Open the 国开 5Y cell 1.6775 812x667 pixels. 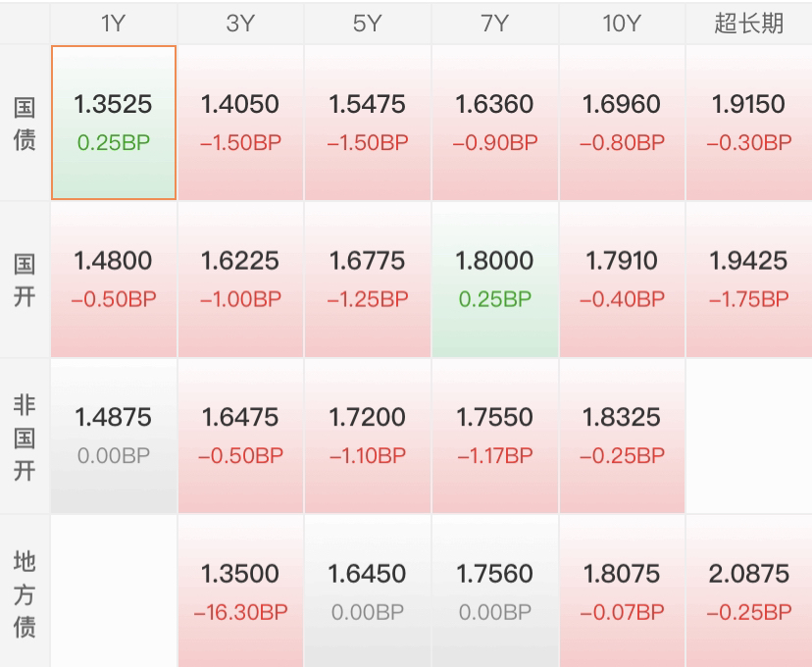pyautogui.click(x=368, y=280)
